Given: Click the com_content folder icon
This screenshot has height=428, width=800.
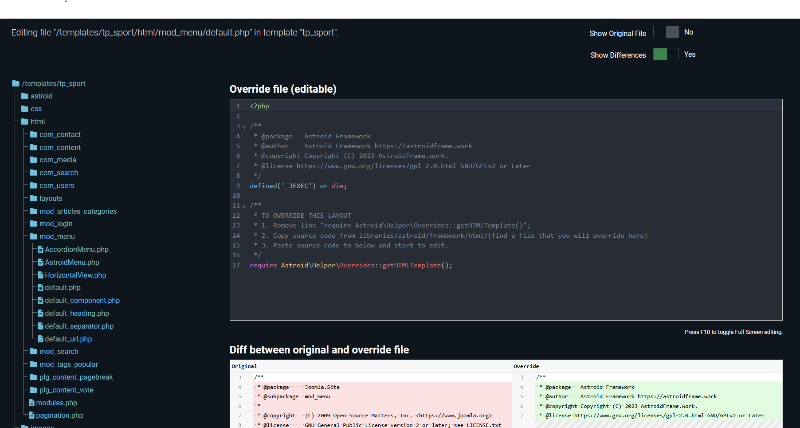Looking at the screenshot, I should pyautogui.click(x=33, y=147).
